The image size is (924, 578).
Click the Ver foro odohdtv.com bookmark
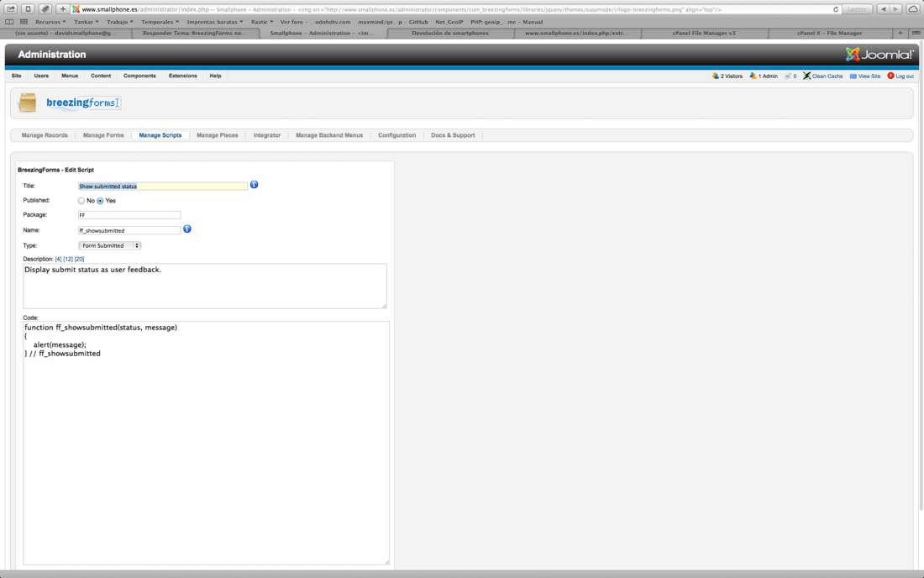tap(315, 22)
